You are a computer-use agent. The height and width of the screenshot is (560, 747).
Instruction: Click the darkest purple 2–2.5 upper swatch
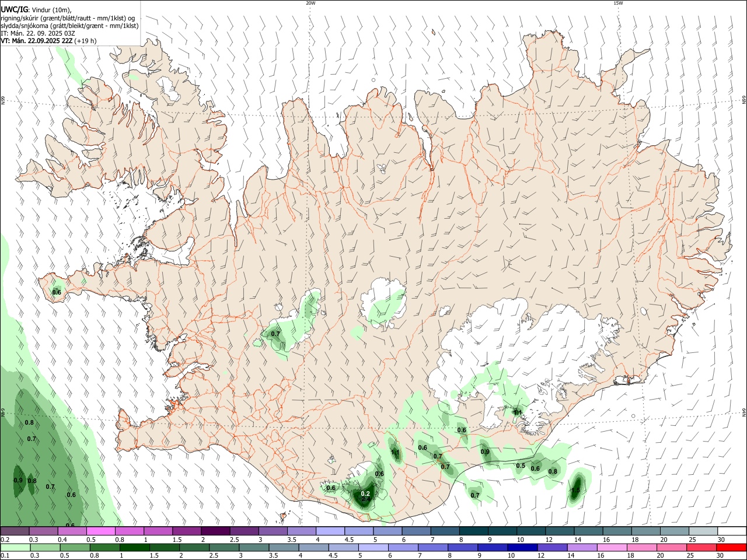pyautogui.click(x=215, y=531)
